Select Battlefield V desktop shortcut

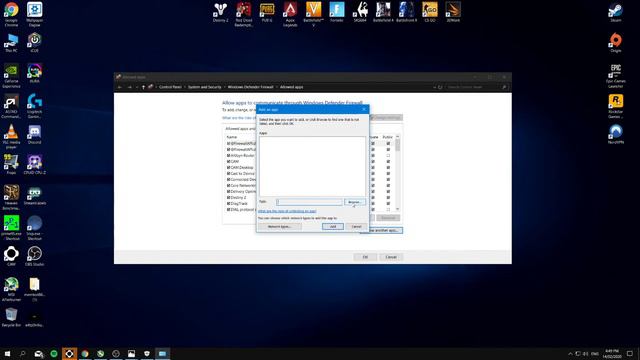313,14
